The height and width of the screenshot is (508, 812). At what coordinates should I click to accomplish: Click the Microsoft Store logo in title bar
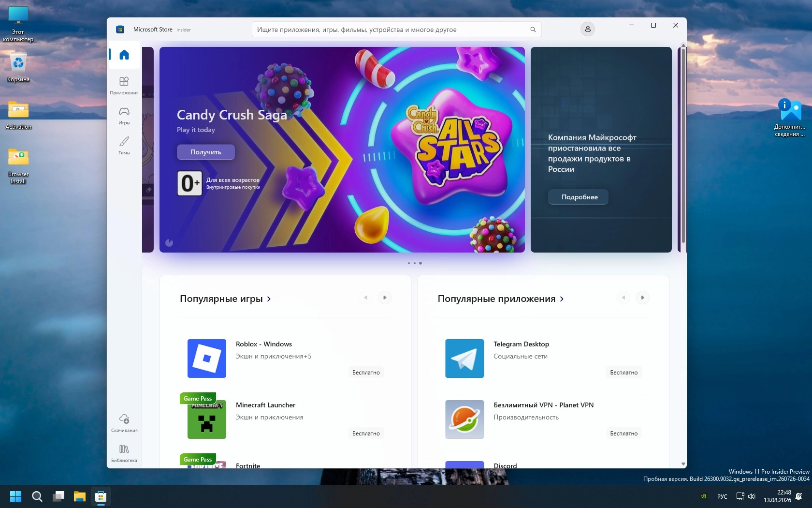point(120,30)
